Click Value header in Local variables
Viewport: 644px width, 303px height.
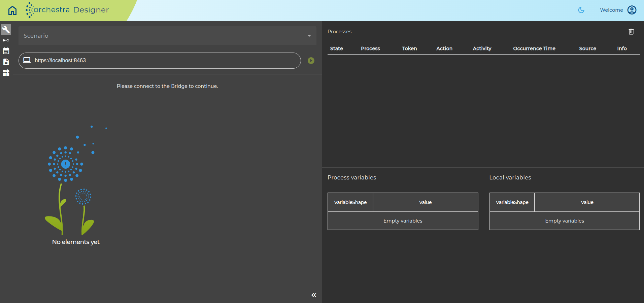587,202
